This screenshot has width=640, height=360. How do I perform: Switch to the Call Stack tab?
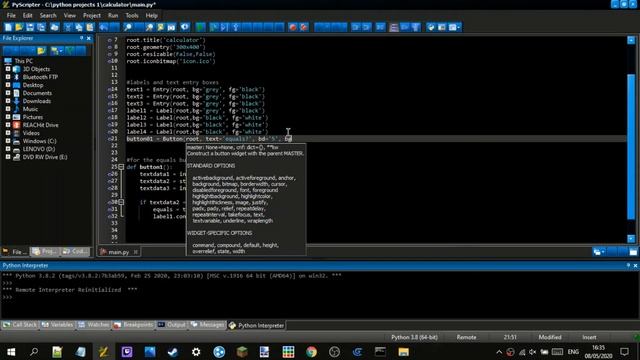point(20,325)
